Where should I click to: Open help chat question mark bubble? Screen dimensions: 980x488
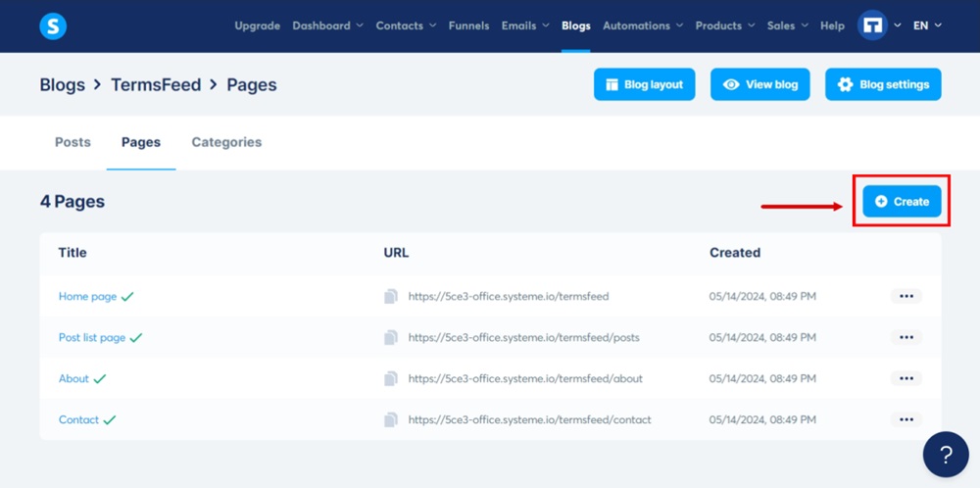pyautogui.click(x=946, y=455)
